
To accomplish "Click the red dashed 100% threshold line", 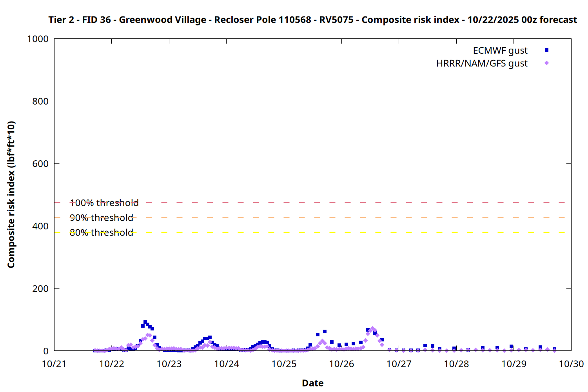I will coord(314,203).
